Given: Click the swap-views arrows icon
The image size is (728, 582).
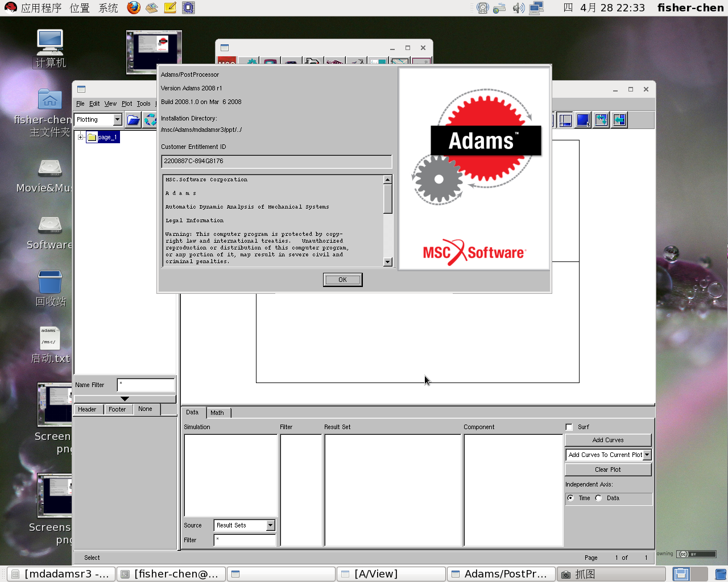Looking at the screenshot, I should pos(601,120).
